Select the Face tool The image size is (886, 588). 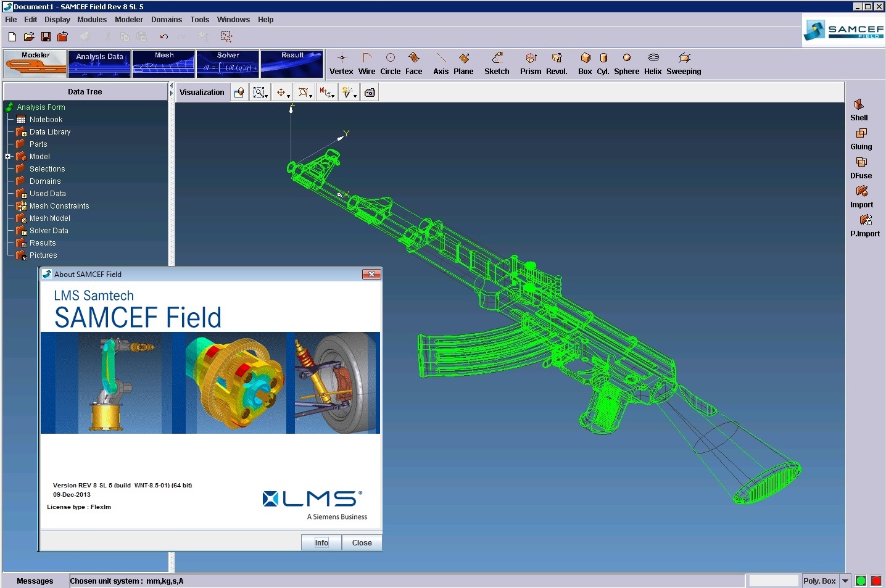click(x=414, y=64)
